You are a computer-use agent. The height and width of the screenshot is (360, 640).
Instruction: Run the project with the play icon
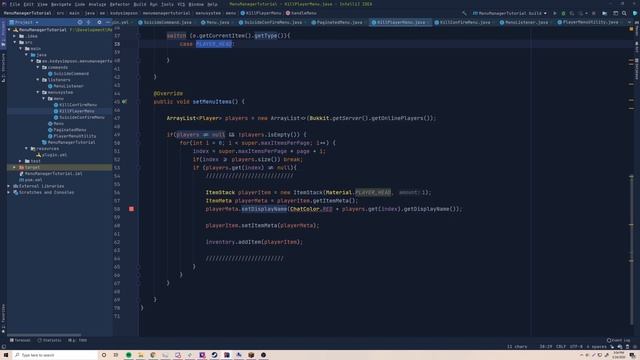click(554, 13)
